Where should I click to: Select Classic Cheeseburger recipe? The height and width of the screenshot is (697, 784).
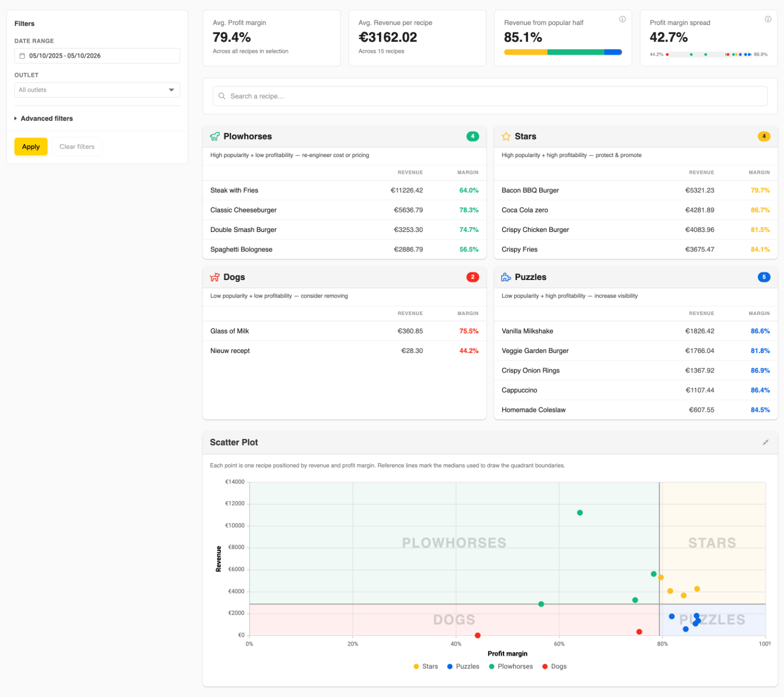[x=344, y=210]
